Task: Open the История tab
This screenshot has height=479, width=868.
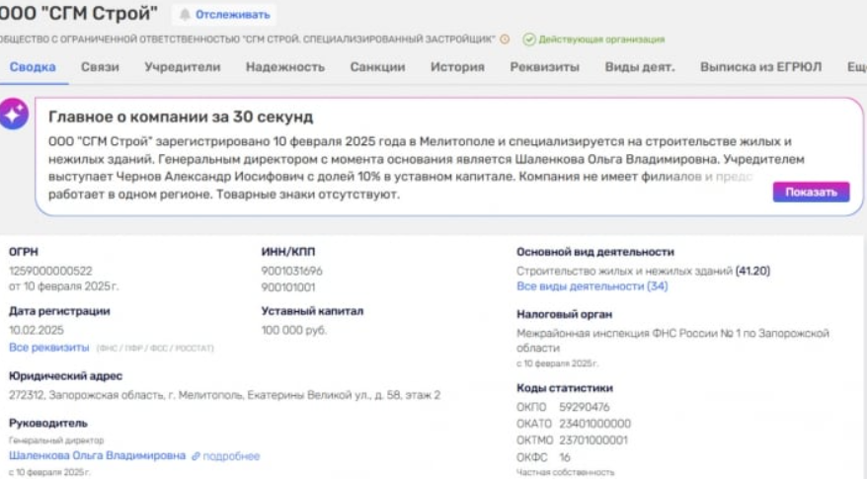Action: (457, 67)
